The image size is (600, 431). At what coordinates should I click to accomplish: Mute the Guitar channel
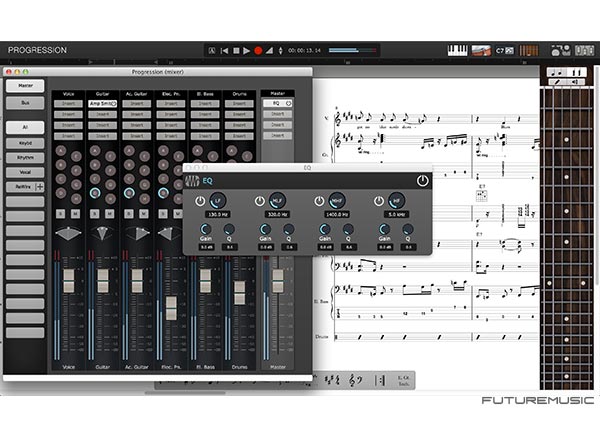[x=109, y=214]
